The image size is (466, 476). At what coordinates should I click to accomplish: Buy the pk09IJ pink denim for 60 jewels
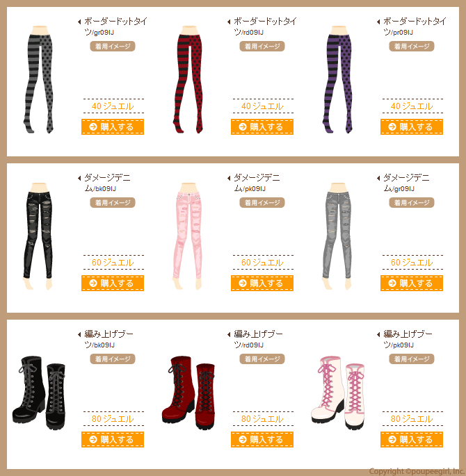coord(262,284)
